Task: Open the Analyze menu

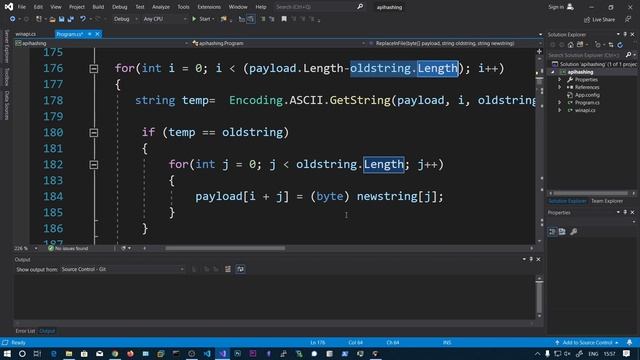Action: coord(161,7)
